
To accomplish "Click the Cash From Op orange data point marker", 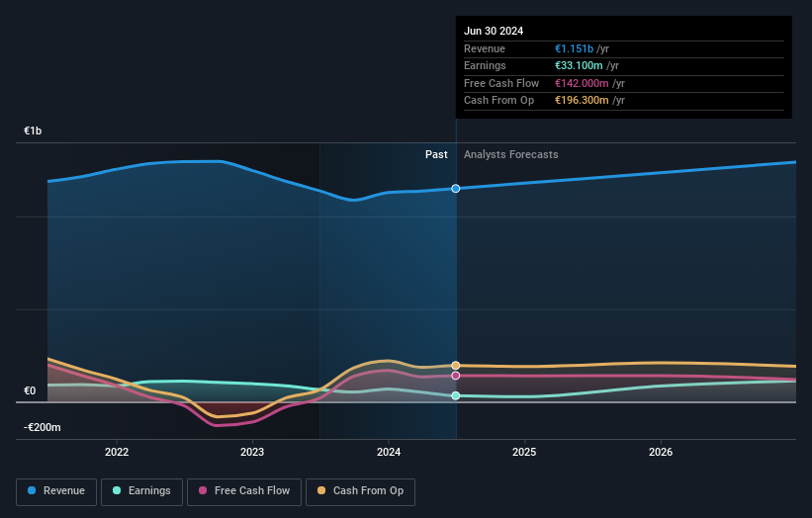I will click(x=456, y=366).
